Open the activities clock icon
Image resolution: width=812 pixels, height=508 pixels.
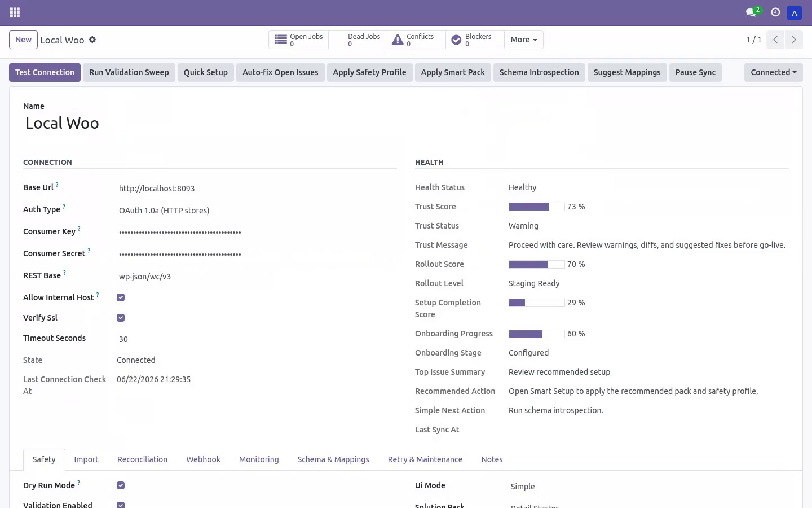(775, 12)
